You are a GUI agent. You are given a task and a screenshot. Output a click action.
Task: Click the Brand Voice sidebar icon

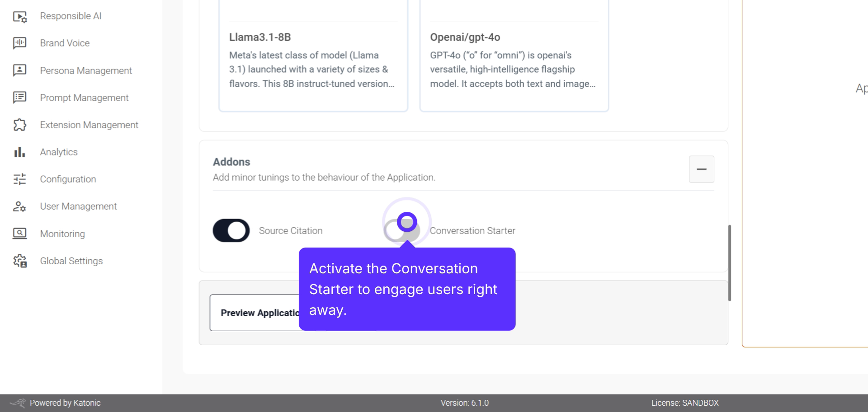pyautogui.click(x=20, y=43)
